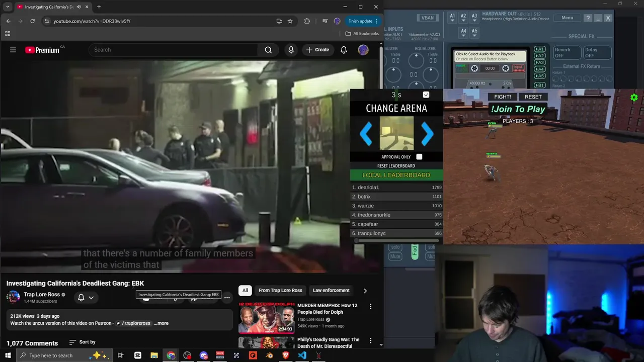Select the From Trap Lore Ross chip
The width and height of the screenshot is (644, 362).
tap(280, 290)
